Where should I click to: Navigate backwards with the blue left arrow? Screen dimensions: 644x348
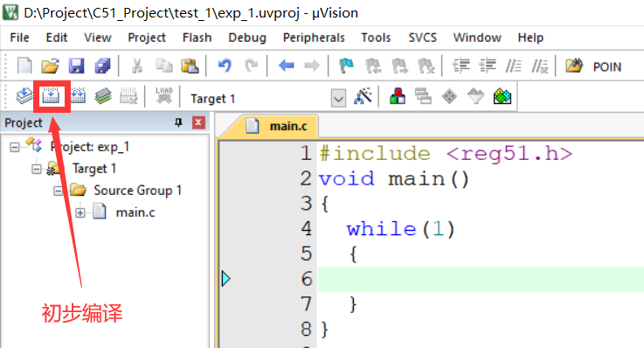click(286, 66)
